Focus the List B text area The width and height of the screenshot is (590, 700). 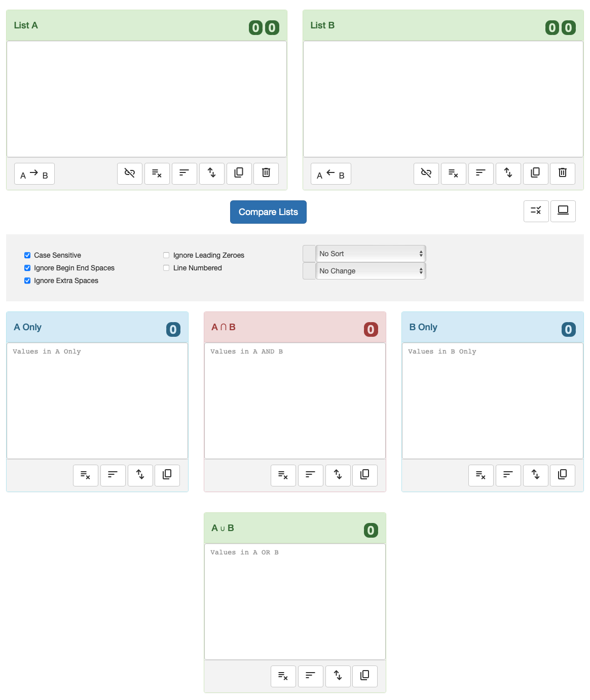tap(444, 99)
